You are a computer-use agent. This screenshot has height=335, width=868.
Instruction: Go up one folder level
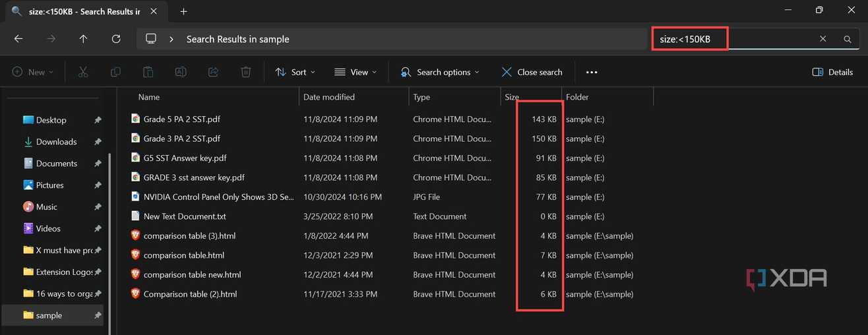click(83, 39)
